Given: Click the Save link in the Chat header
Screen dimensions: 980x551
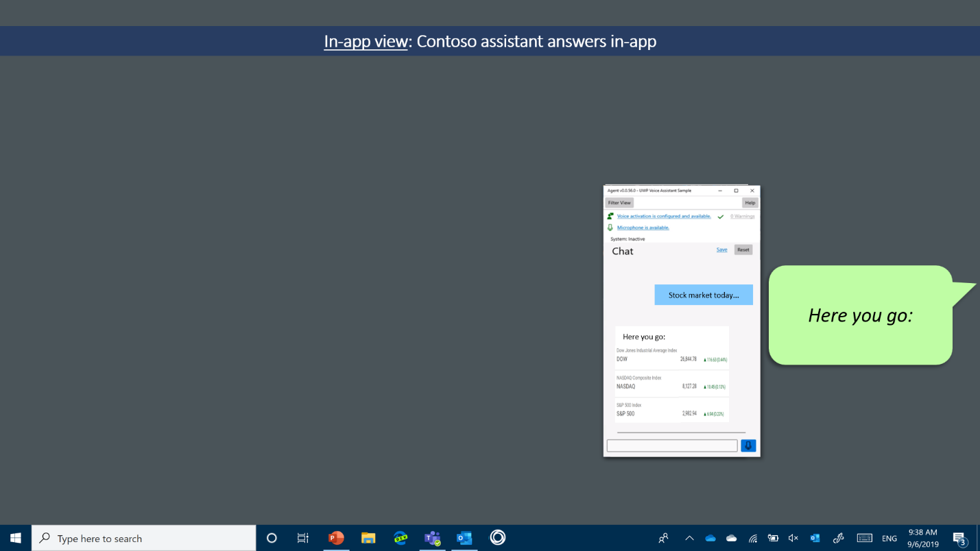Looking at the screenshot, I should [x=722, y=249].
